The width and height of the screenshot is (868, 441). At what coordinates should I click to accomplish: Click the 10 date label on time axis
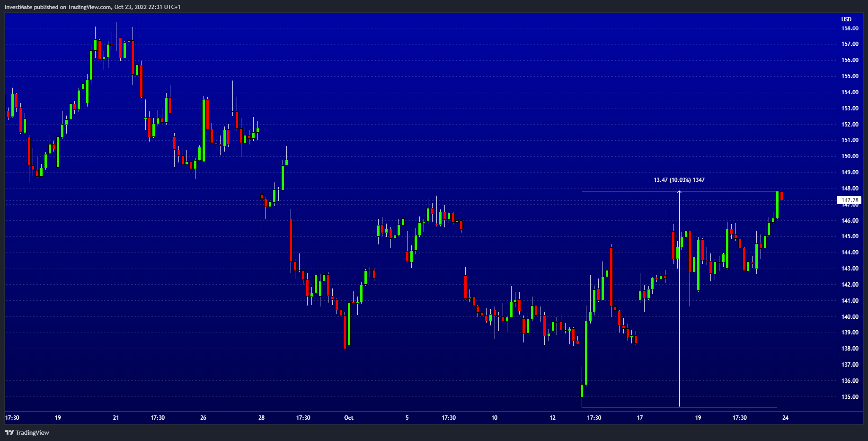tap(495, 418)
